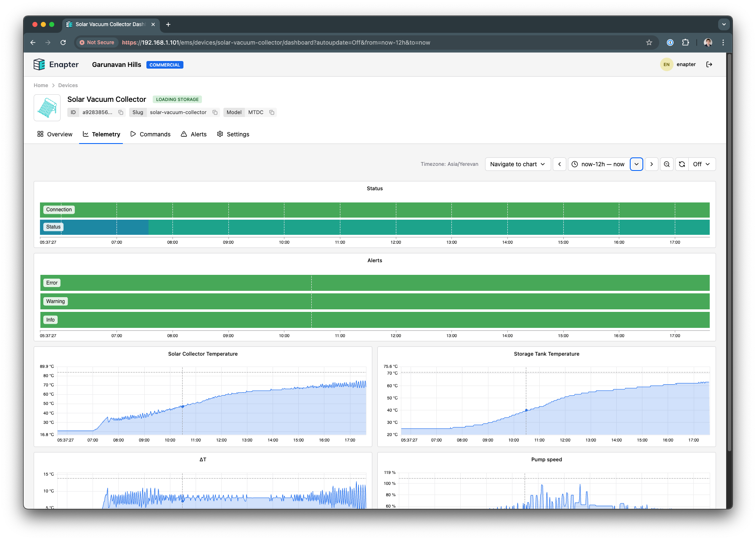Screen dimensions: 756x540
Task: Open the Alerts tab
Action: [194, 134]
